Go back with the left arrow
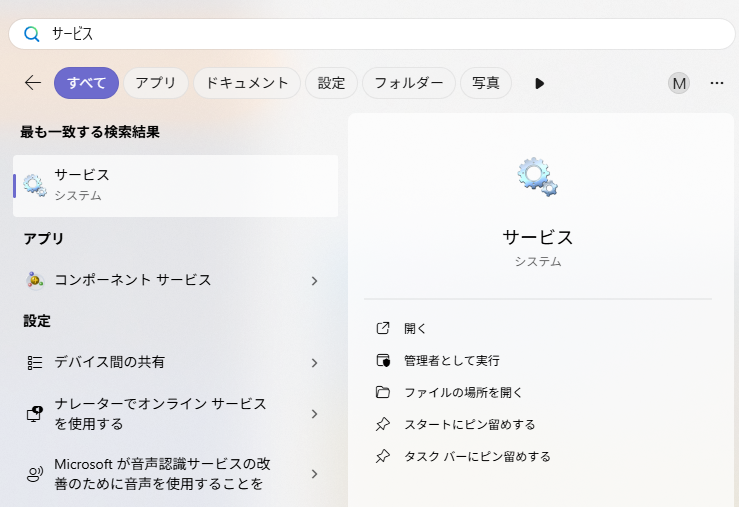 33,83
